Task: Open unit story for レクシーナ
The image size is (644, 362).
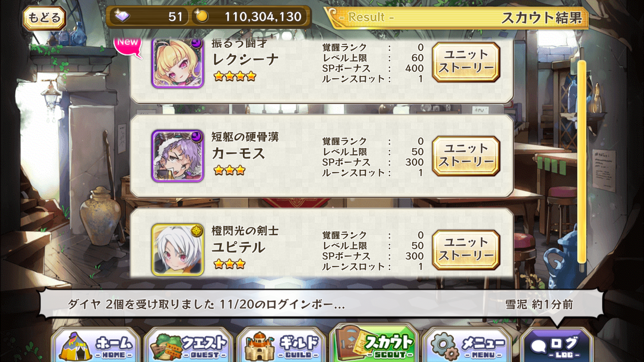Action: point(466,62)
